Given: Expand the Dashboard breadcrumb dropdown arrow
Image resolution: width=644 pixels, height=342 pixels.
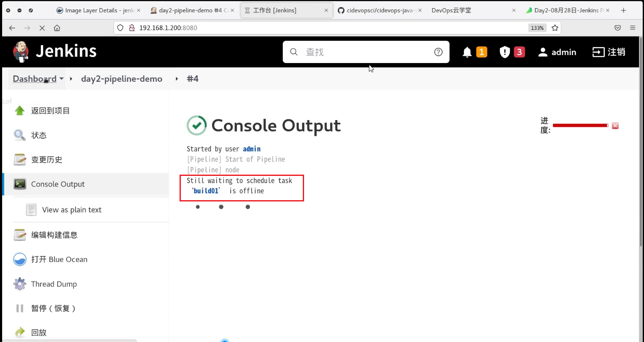Looking at the screenshot, I should (x=61, y=79).
